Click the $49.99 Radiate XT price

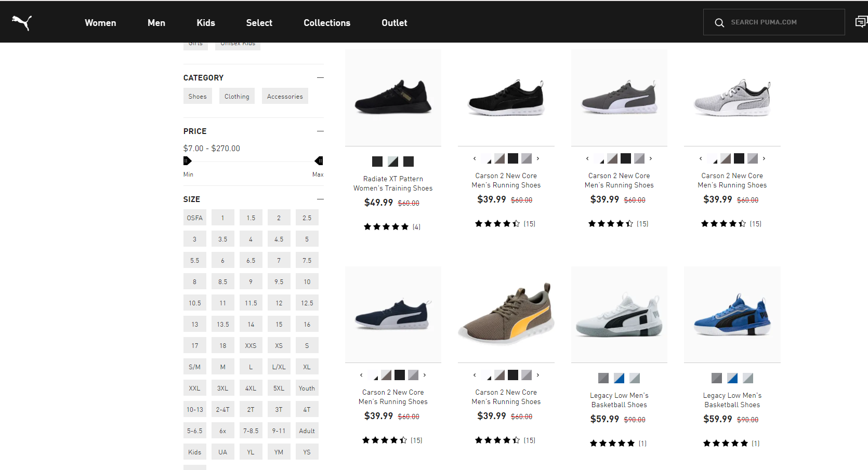tap(378, 203)
